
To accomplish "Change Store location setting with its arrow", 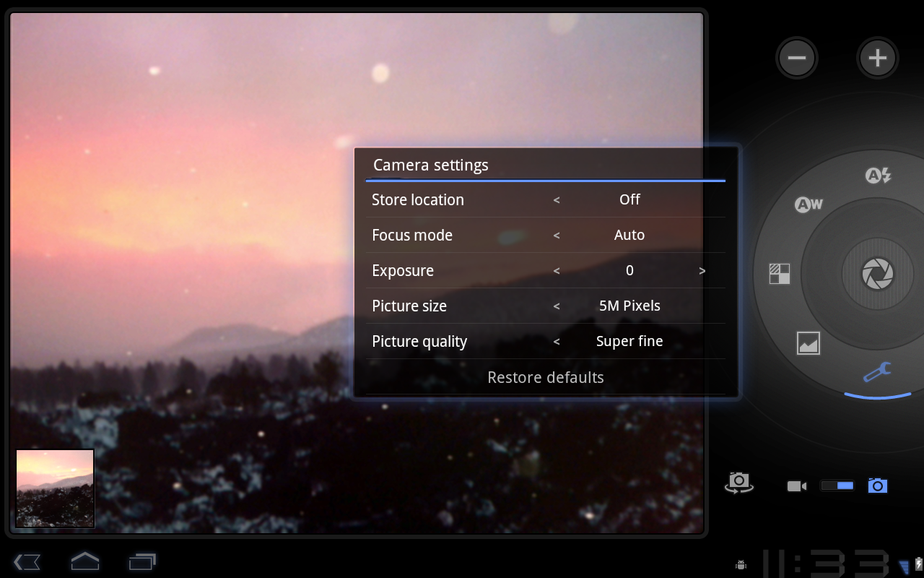I will (557, 199).
